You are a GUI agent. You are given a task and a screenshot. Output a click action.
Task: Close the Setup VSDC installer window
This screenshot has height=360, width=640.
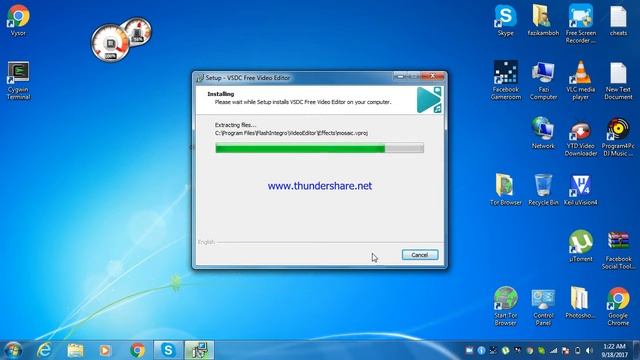click(432, 76)
